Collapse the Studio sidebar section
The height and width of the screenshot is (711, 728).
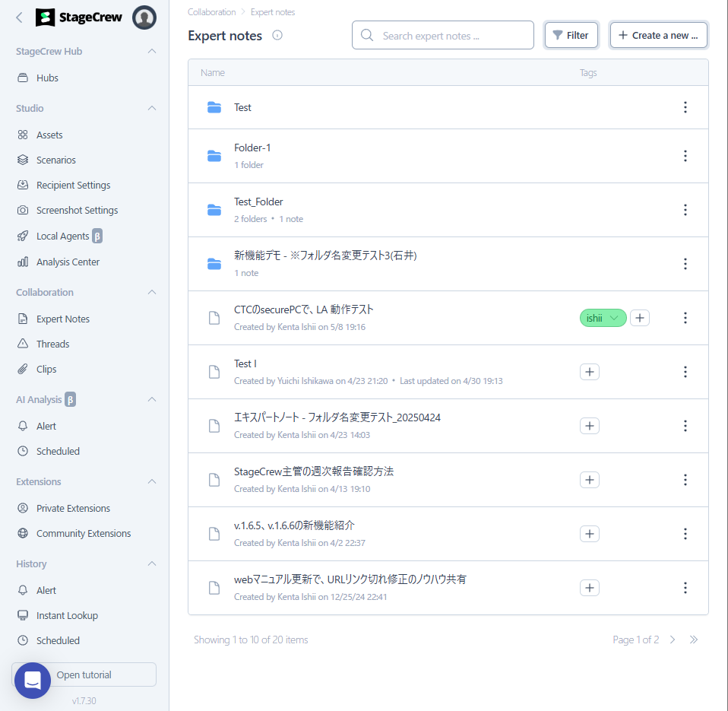click(x=152, y=108)
